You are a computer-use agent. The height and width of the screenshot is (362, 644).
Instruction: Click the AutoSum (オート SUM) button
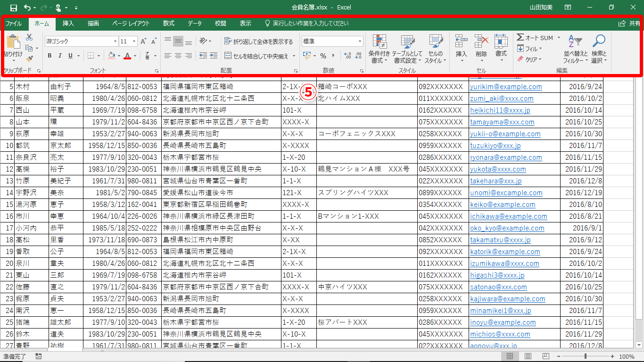536,38
